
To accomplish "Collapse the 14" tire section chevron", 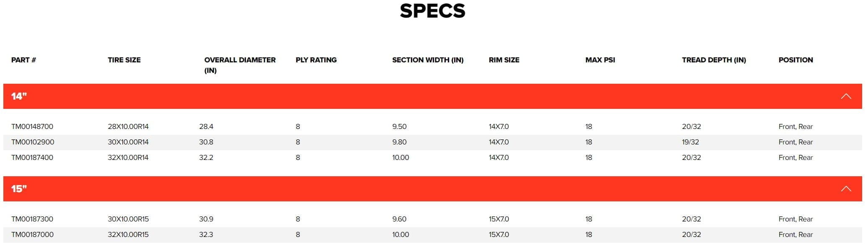I will click(847, 95).
